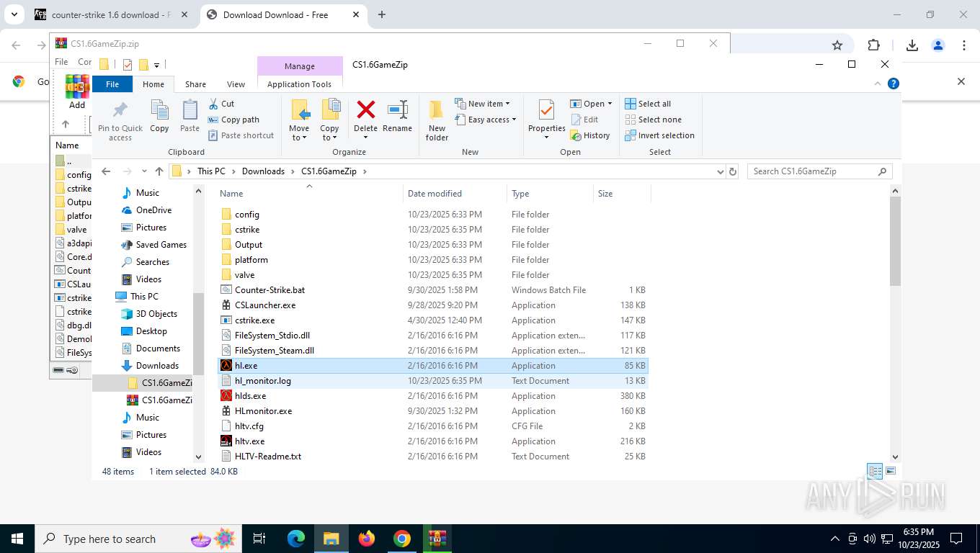Open file History from ribbon
Image resolution: width=980 pixels, height=553 pixels.
click(590, 135)
